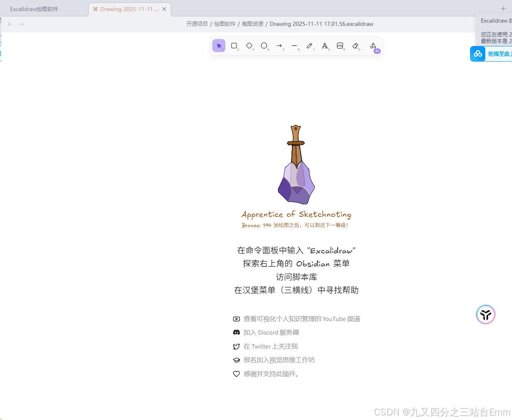The image size is (512, 420).
Task: Click the floating circular assistant icon
Action: tap(486, 314)
